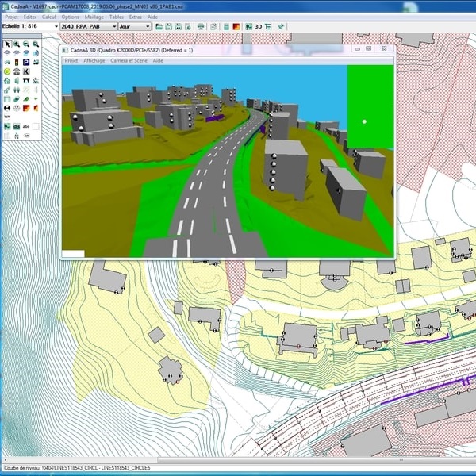The width and height of the screenshot is (476, 476).
Task: Open the Echelle scale dropdown
Action: [x=55, y=26]
